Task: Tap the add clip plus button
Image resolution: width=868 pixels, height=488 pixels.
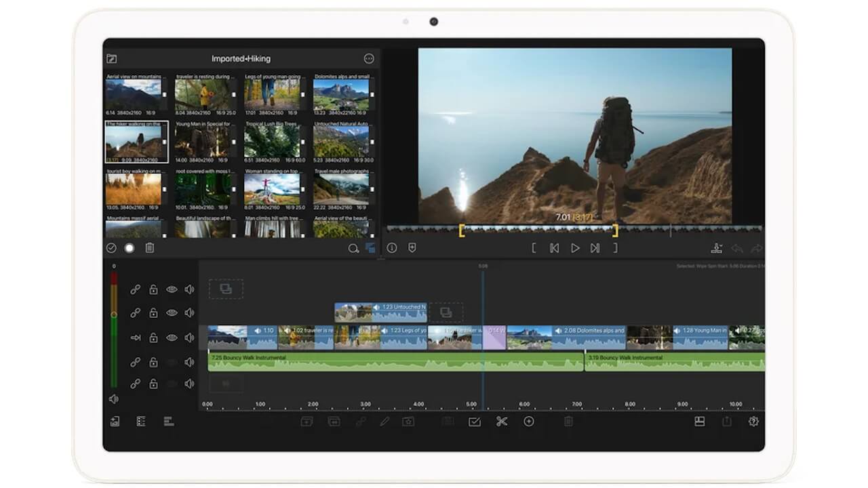Action: pos(529,422)
